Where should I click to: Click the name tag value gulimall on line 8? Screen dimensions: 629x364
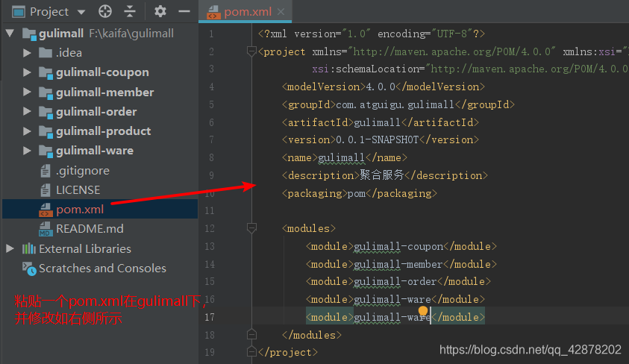pyautogui.click(x=342, y=157)
